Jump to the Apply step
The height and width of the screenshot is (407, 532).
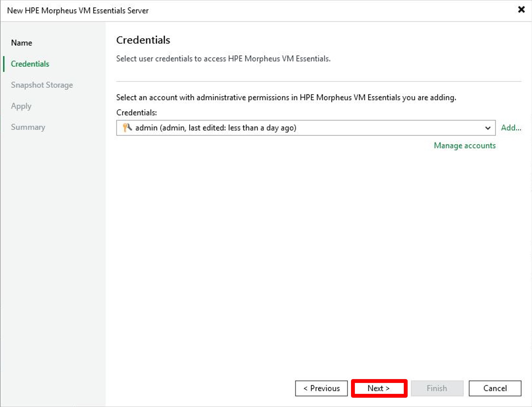coord(21,106)
